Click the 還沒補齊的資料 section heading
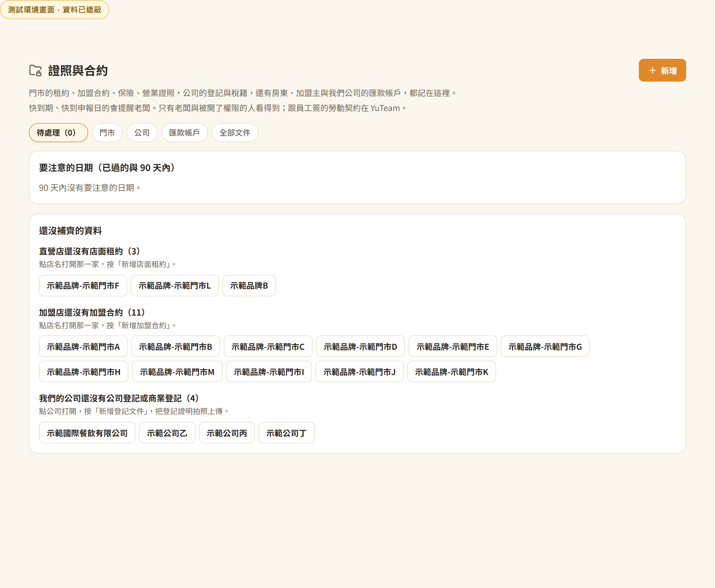 70,231
